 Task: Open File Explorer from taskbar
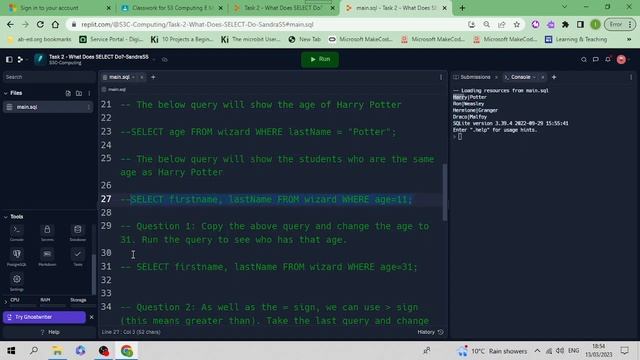57,351
